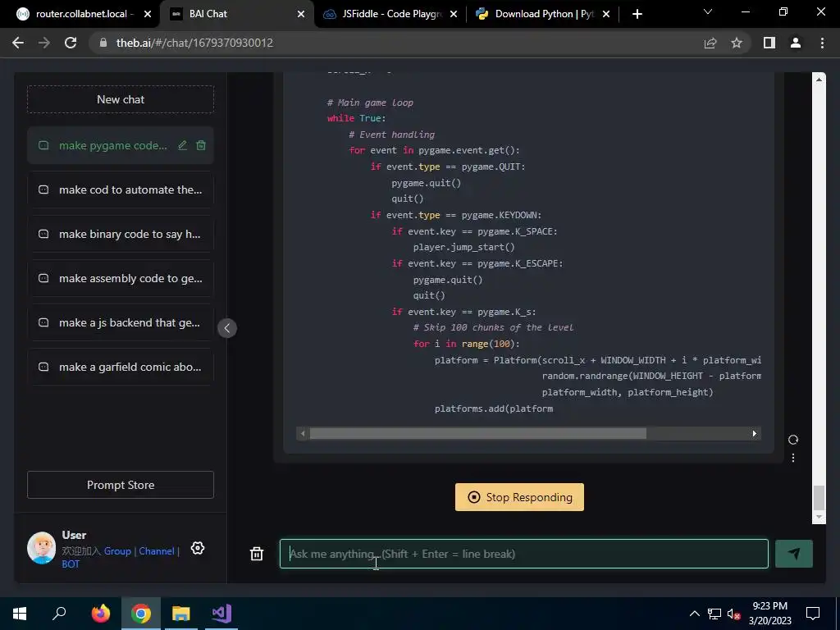Regenerate response icon beside code block

(793, 440)
